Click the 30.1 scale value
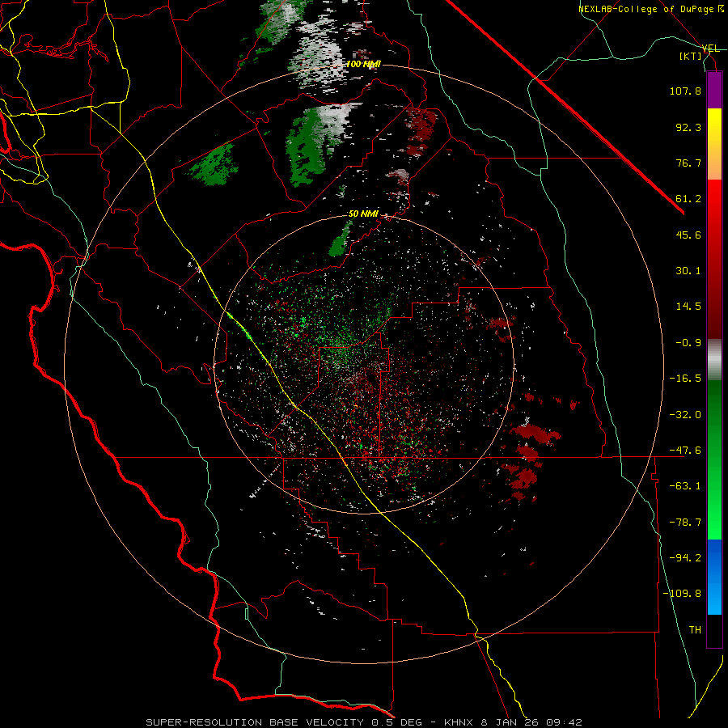This screenshot has height=728, width=728. [x=688, y=271]
